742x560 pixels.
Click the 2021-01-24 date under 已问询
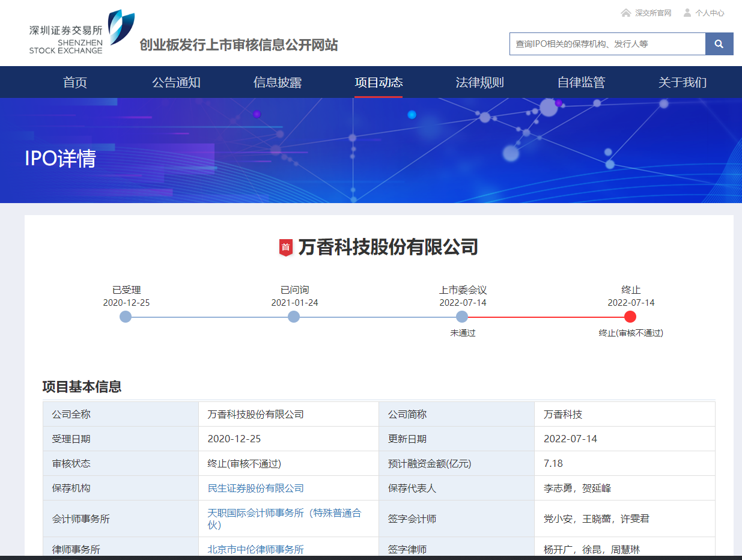294,303
